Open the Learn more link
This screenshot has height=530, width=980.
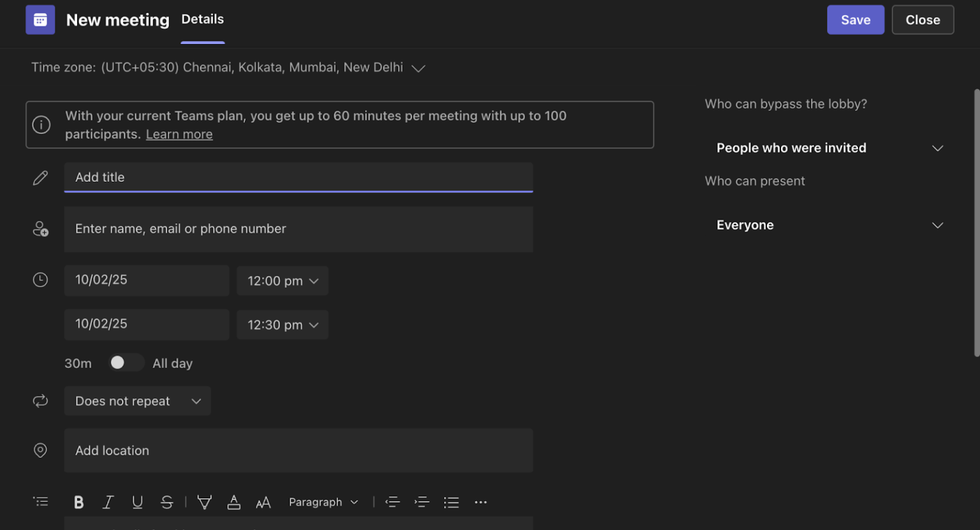[x=179, y=134]
